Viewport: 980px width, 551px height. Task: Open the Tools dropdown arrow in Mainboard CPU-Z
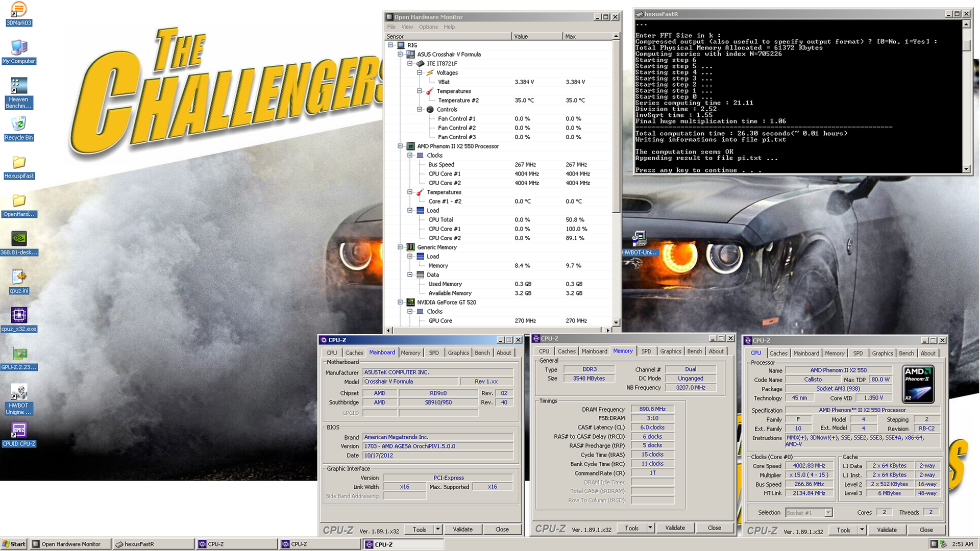[438, 529]
